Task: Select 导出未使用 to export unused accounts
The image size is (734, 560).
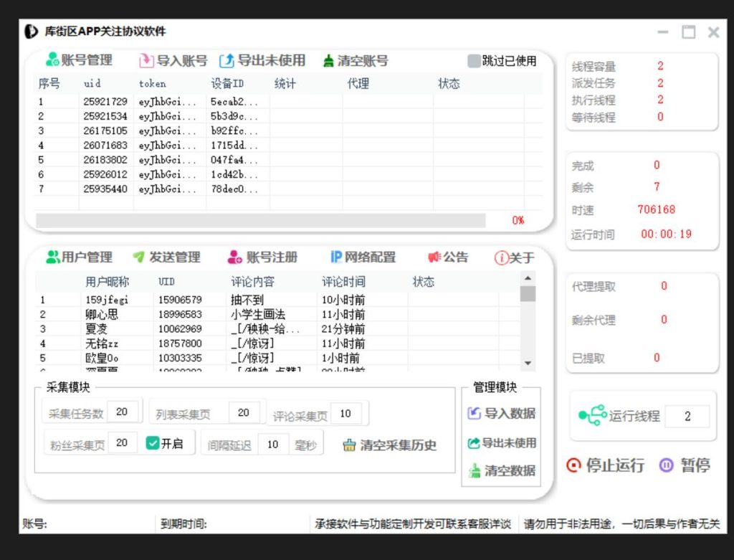Action: [x=262, y=60]
